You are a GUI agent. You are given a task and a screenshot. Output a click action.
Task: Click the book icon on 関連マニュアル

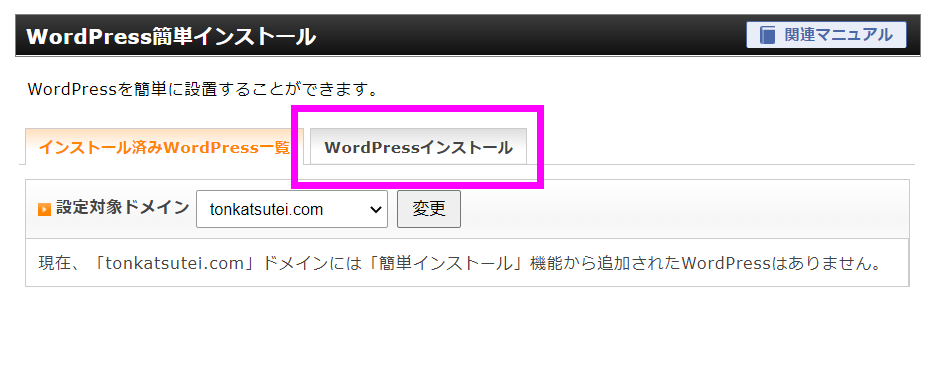point(768,35)
